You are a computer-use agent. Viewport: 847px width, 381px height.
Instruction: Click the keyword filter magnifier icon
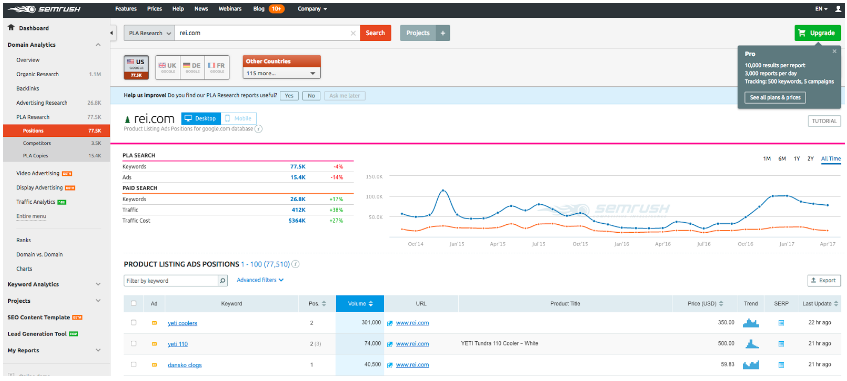[x=223, y=281]
